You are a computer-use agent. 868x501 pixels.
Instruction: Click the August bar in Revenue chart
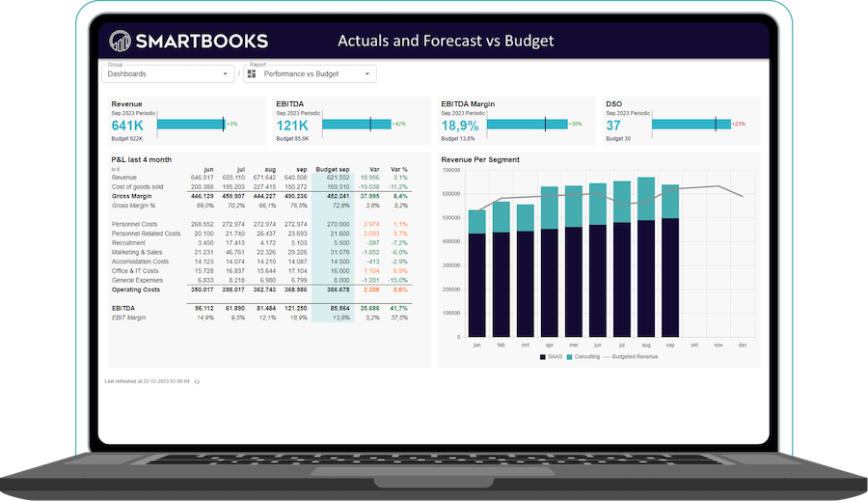(x=646, y=261)
